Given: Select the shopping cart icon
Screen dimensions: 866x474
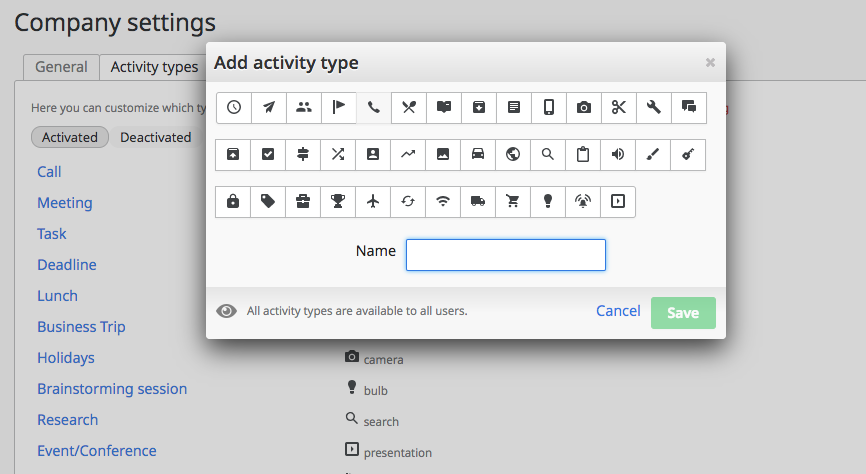Looking at the screenshot, I should point(513,201).
